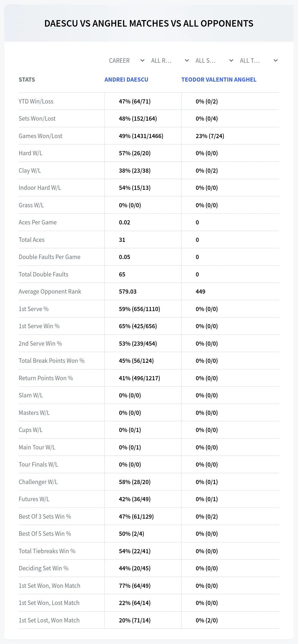Screen dimensions: 298x644
Task: Click chevron arrow next to ALL R...
Action: point(187,61)
